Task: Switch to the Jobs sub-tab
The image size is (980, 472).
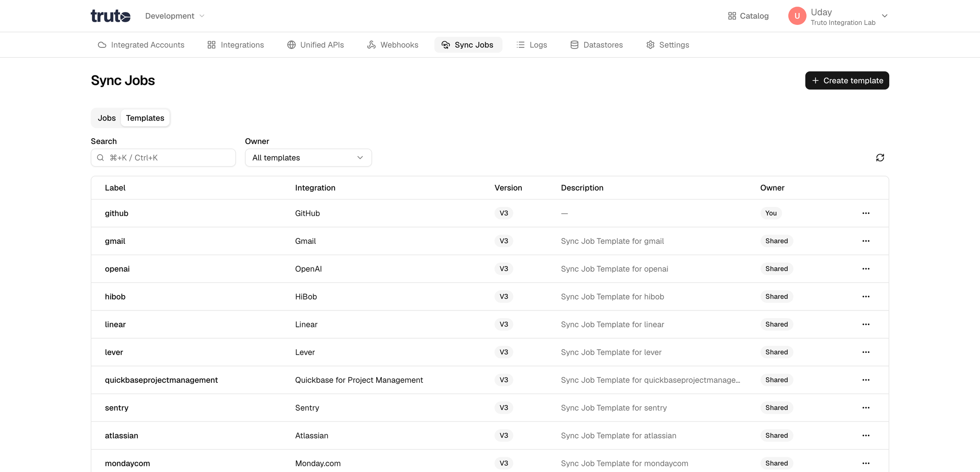Action: [106, 118]
